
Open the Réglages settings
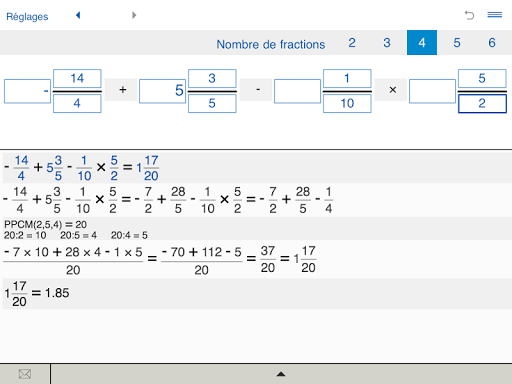27,16
